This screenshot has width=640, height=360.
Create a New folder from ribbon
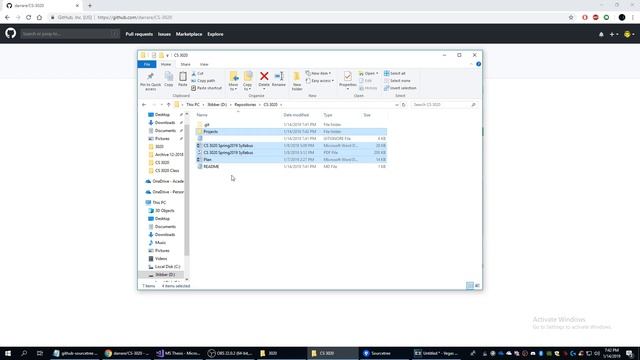click(297, 81)
